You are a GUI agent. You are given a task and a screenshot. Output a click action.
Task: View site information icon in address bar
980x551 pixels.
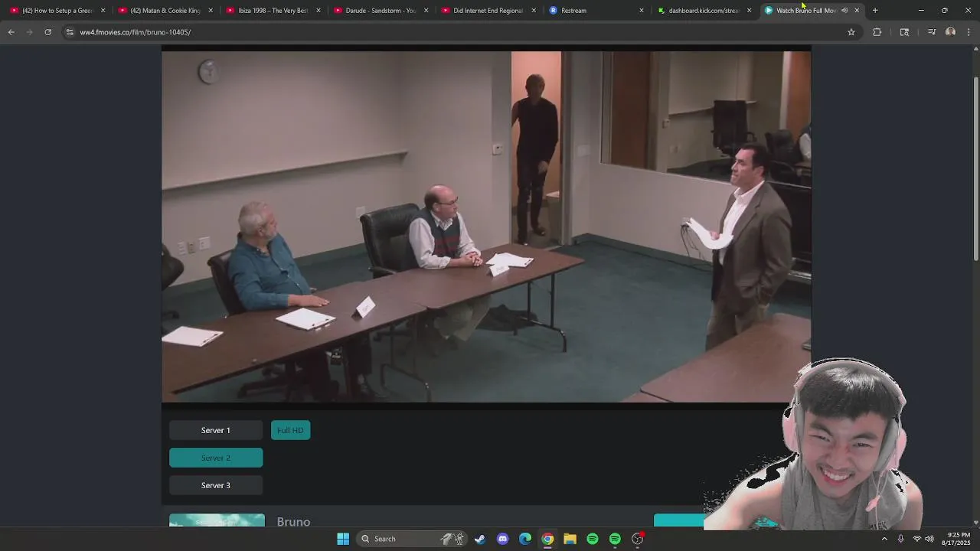click(70, 32)
